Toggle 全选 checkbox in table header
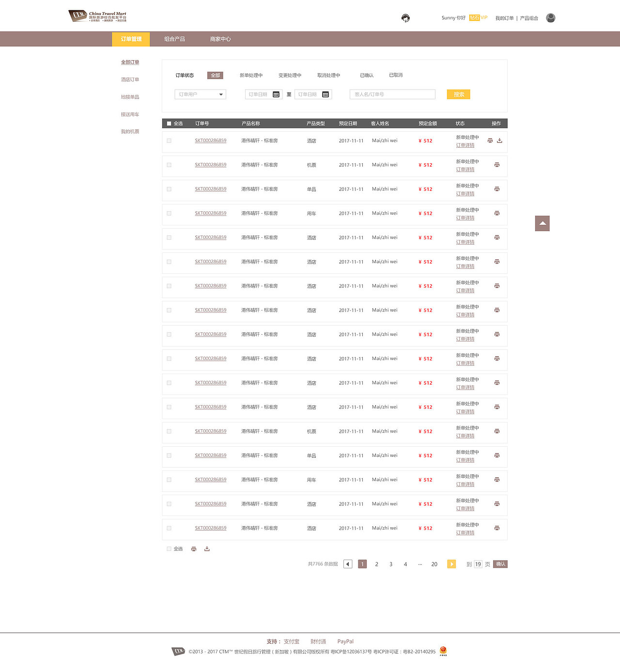The image size is (620, 672). click(x=169, y=124)
